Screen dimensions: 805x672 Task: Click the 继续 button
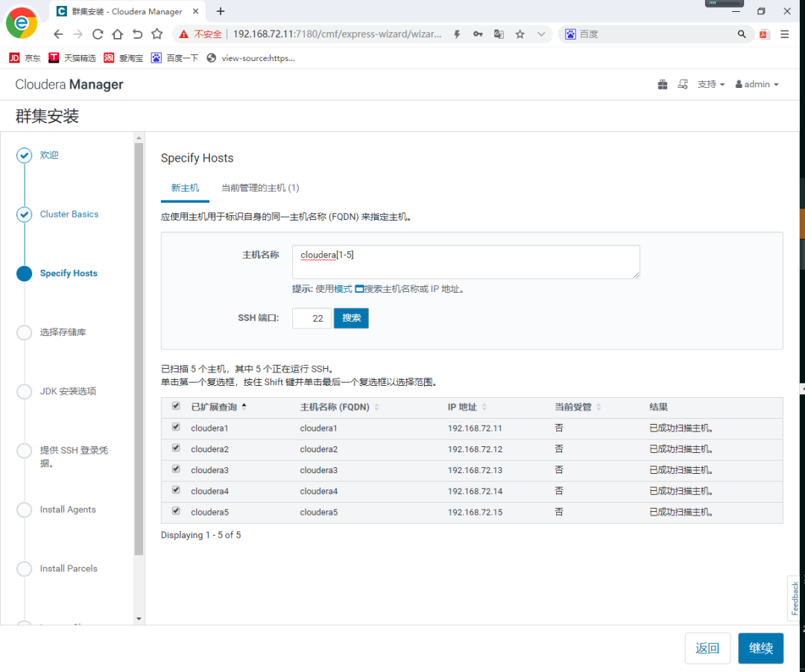pyautogui.click(x=761, y=648)
